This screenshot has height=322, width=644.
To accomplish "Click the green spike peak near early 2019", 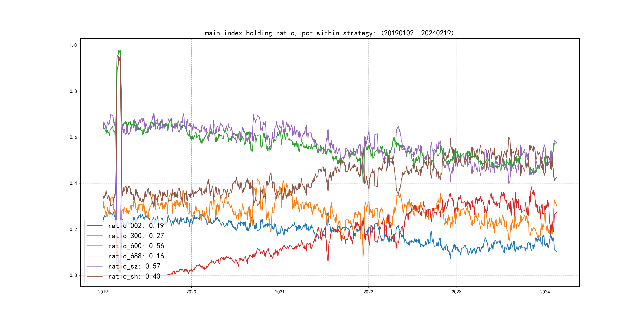I will (119, 50).
